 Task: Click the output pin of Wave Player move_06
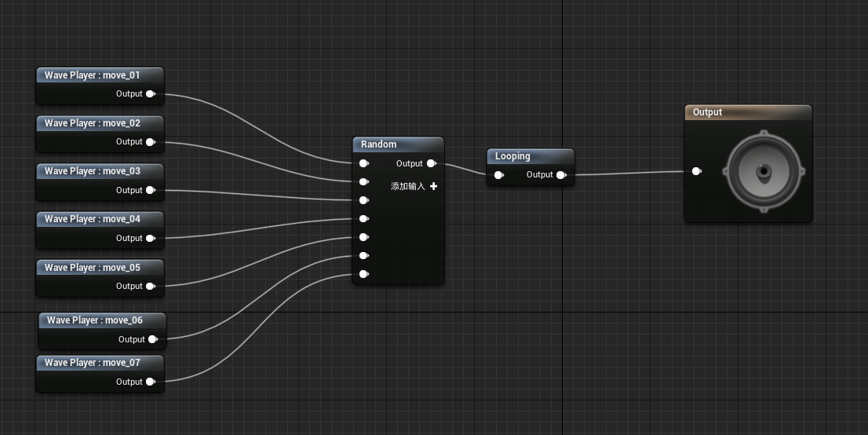tap(152, 339)
